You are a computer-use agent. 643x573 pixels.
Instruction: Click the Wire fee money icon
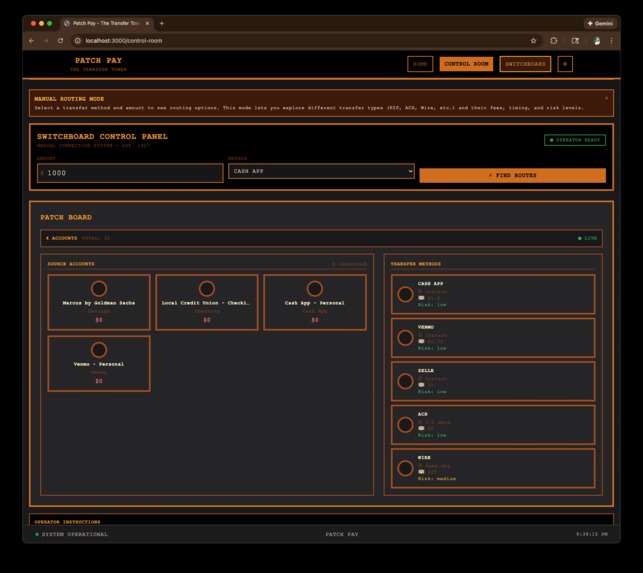pos(421,472)
